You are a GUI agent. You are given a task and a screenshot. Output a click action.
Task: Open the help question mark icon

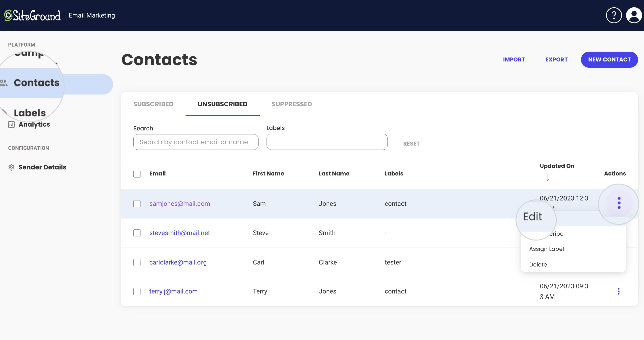coord(614,15)
